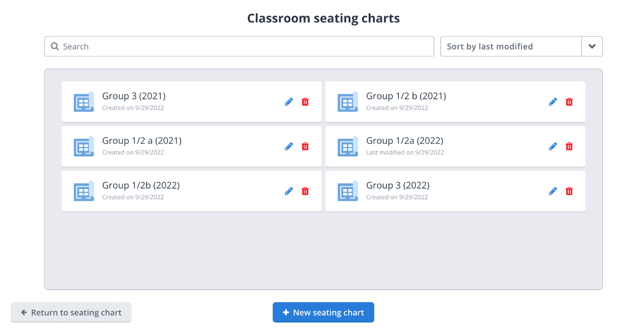Open the Group 1/2a (2022) chart thumbnail
Screen dimensions: 644x332
348,147
